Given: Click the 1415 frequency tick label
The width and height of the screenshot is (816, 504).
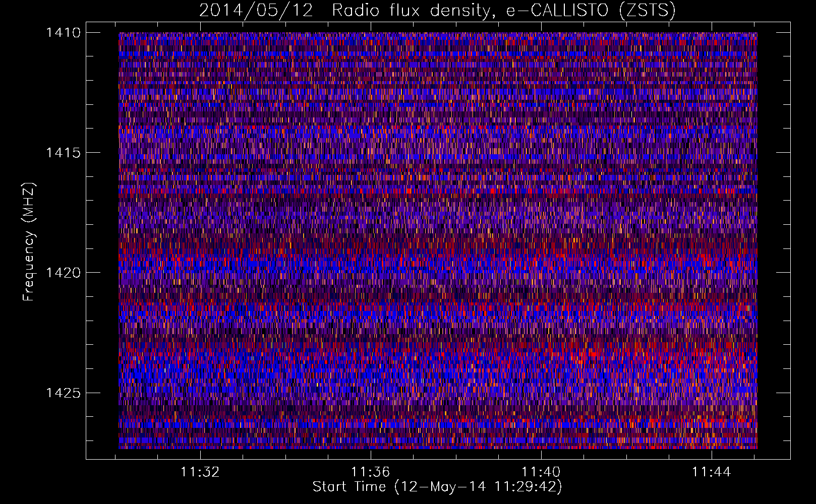Looking at the screenshot, I should click(63, 153).
